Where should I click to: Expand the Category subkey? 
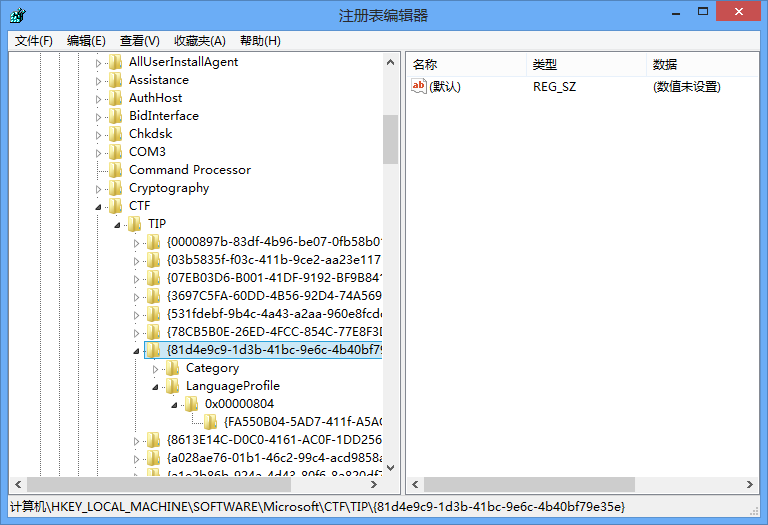(x=155, y=369)
